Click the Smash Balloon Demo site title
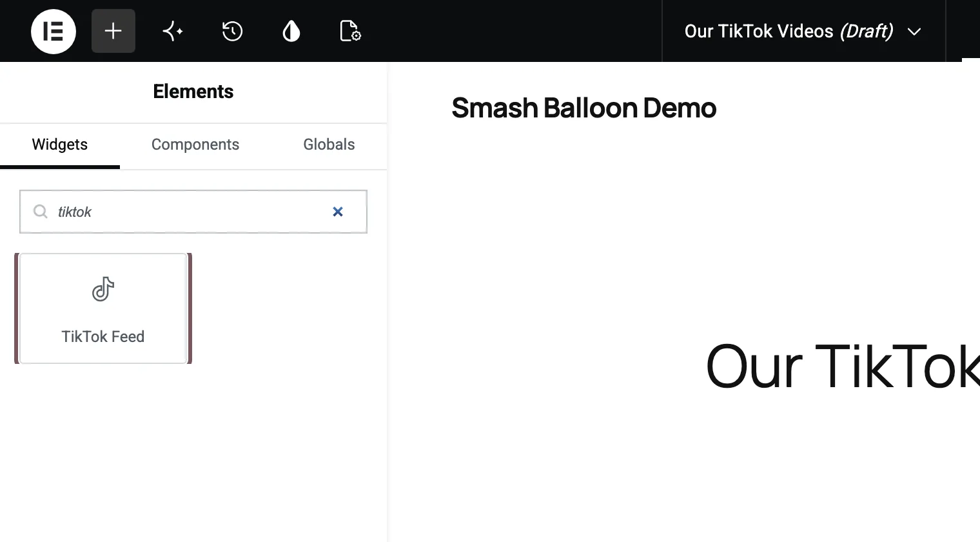 [x=584, y=108]
